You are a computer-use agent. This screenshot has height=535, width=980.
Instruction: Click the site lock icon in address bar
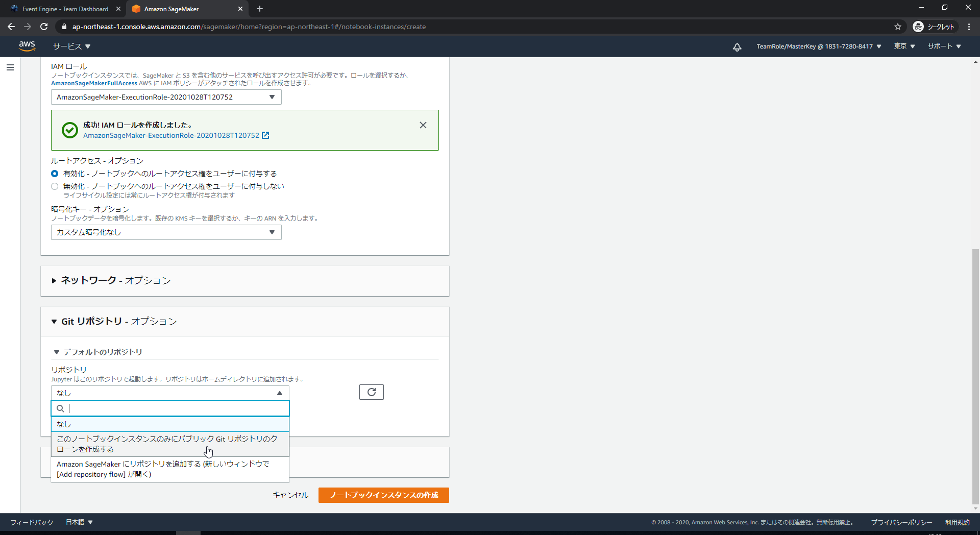[64, 27]
